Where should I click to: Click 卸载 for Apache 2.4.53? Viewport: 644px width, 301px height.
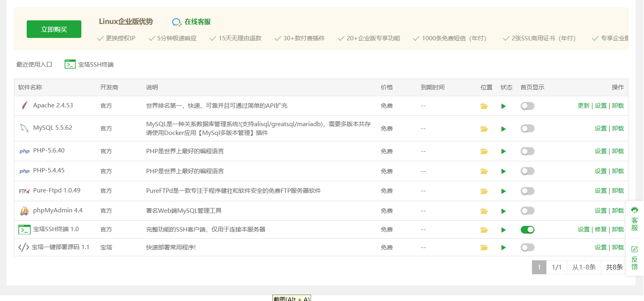coord(618,106)
